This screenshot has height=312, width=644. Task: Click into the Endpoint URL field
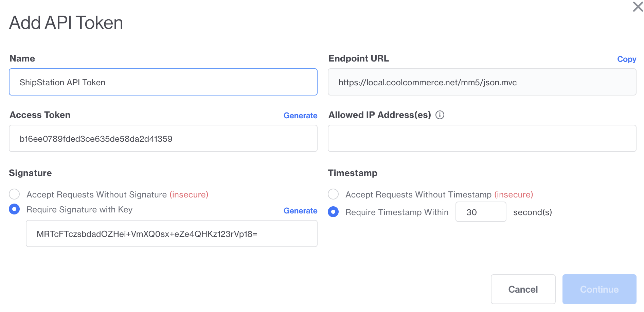[482, 82]
